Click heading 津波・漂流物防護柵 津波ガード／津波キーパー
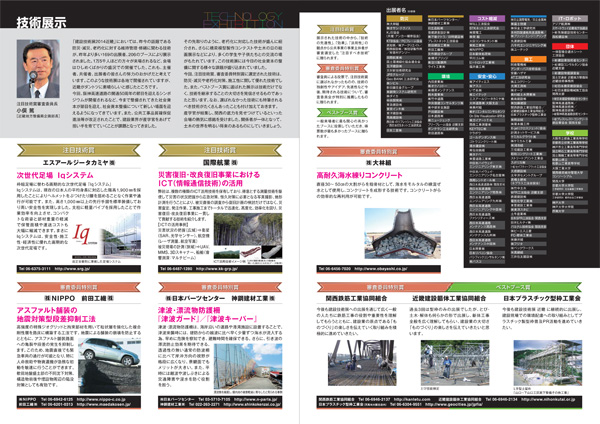 click(x=208, y=314)
